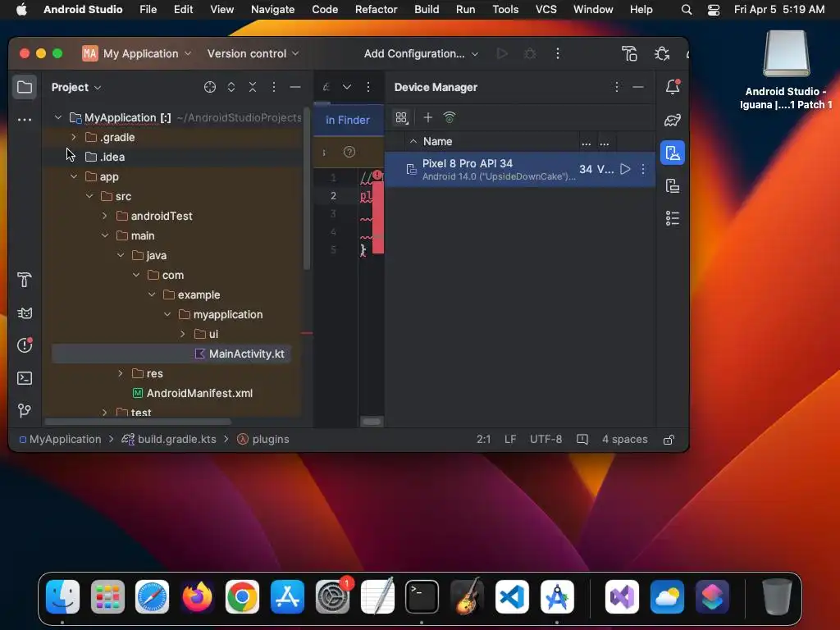Hide the Project panel
Screen dimensions: 840x630
pos(295,87)
